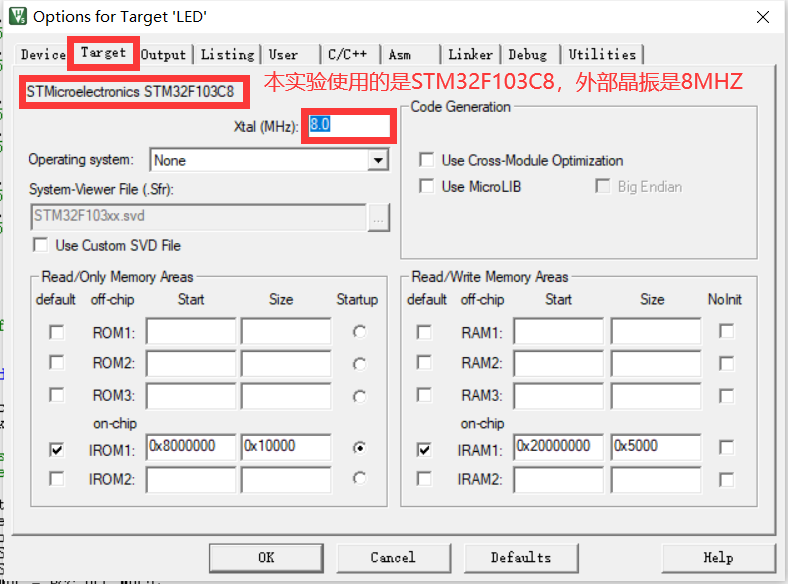This screenshot has height=584, width=788.
Task: Select the IROM2 Startup radio button
Action: (x=359, y=478)
